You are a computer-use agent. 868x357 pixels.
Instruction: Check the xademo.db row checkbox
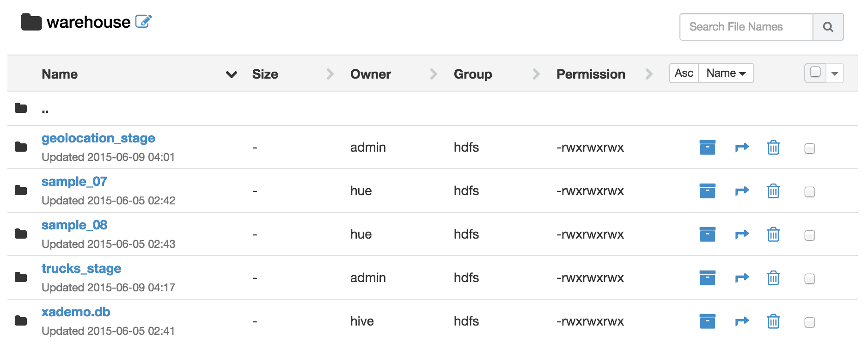coord(810,322)
